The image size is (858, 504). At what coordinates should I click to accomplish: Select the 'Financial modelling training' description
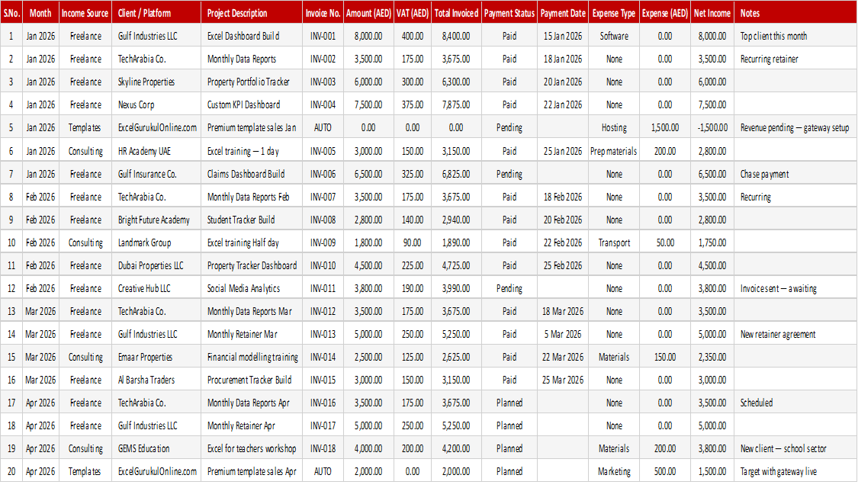251,358
